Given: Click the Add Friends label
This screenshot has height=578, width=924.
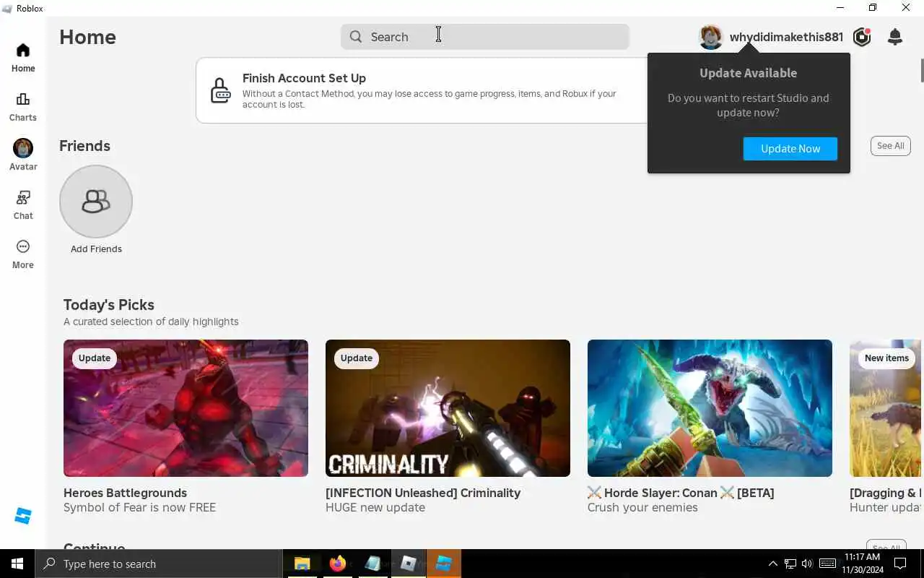Looking at the screenshot, I should (96, 249).
